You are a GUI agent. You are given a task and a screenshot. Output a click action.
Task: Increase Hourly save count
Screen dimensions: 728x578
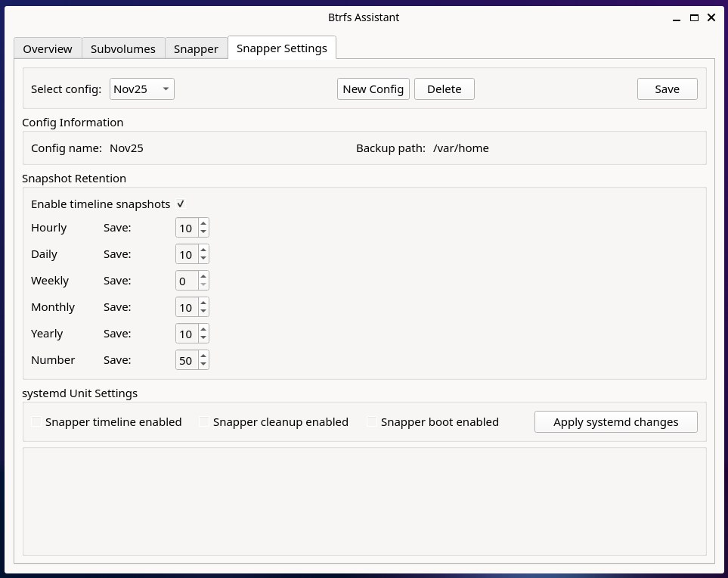[203, 223]
